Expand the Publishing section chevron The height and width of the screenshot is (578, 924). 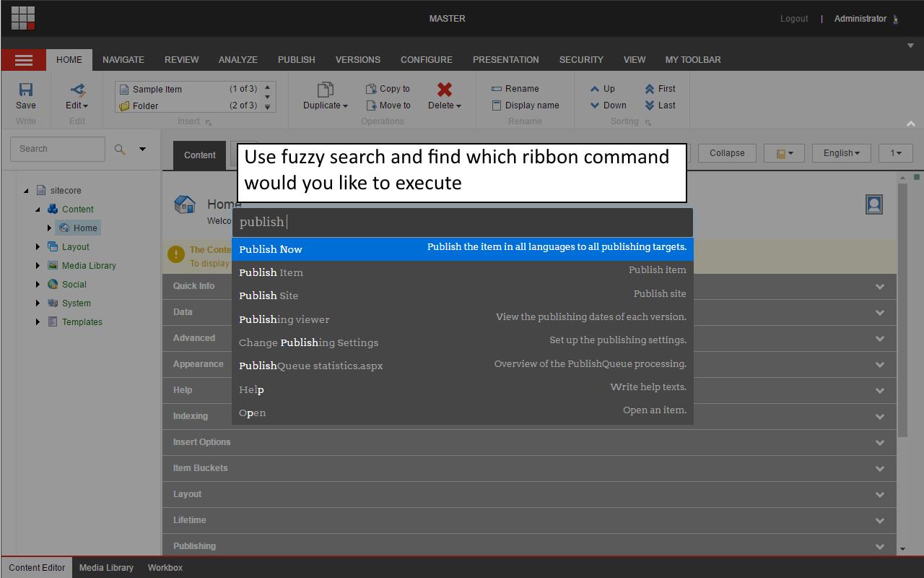[x=880, y=546]
